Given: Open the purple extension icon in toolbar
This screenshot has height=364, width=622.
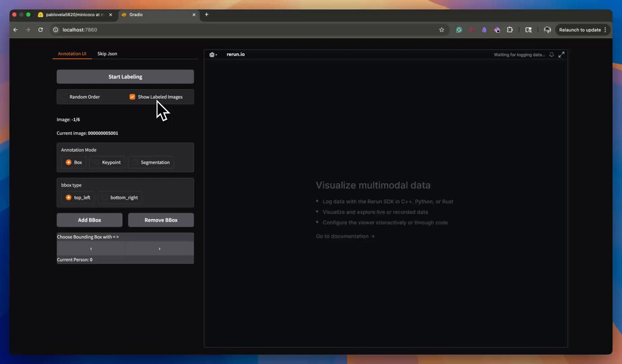Looking at the screenshot, I should (484, 30).
